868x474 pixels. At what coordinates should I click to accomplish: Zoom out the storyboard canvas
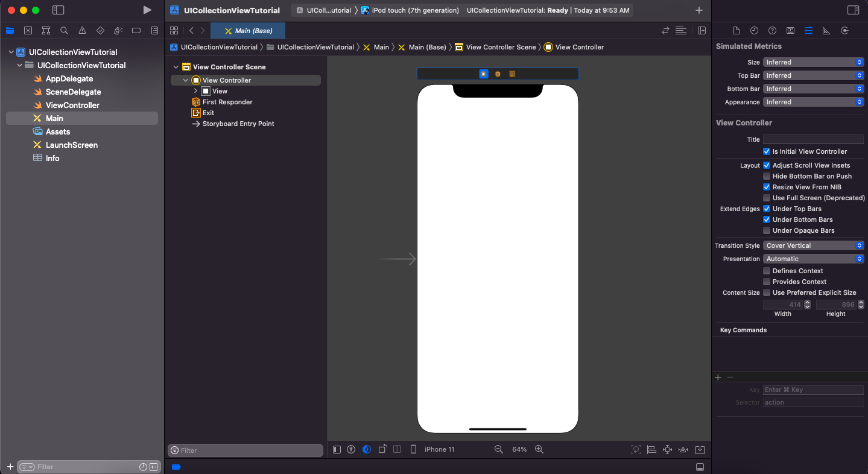(498, 449)
